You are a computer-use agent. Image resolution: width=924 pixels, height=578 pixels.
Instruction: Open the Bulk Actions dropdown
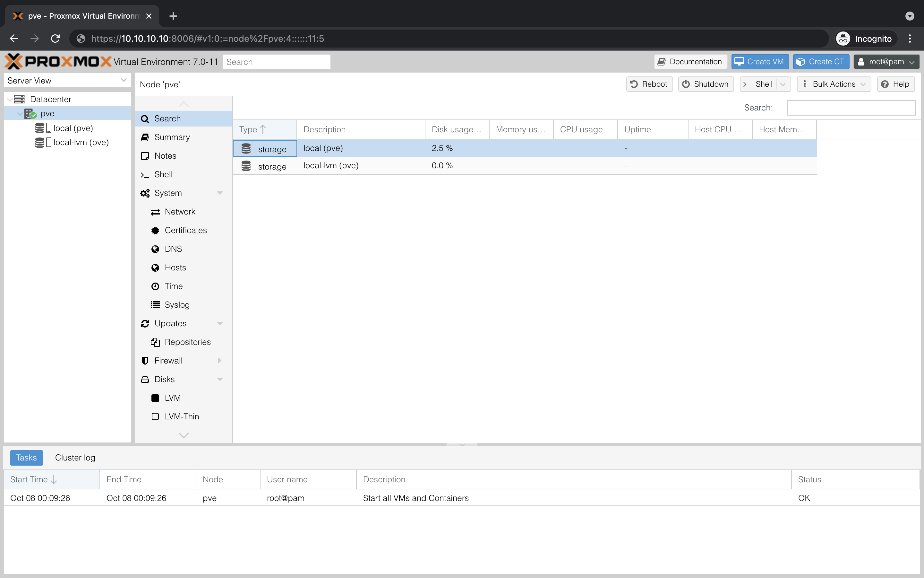click(834, 84)
